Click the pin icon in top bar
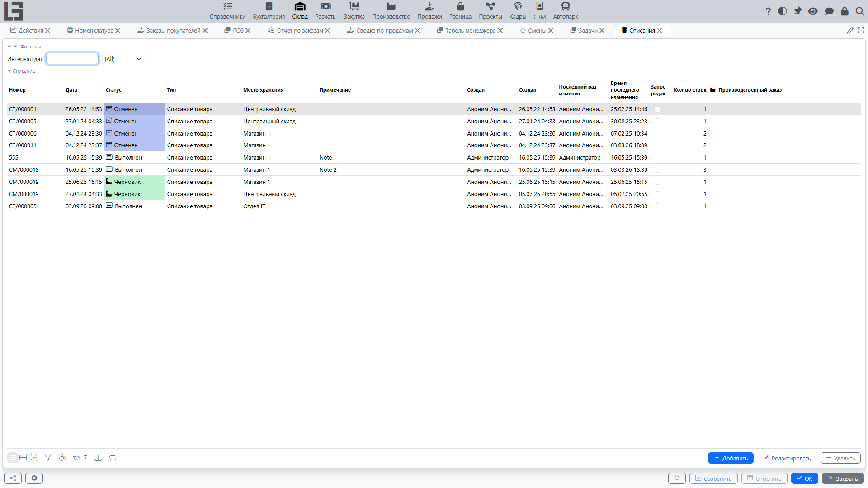Screen dimensions: 868x488 click(798, 11)
